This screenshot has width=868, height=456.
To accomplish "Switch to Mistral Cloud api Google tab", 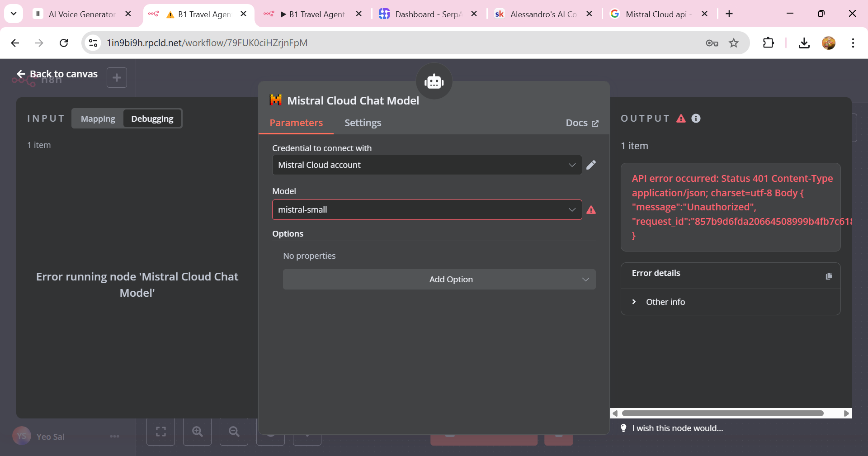I will coord(658,14).
